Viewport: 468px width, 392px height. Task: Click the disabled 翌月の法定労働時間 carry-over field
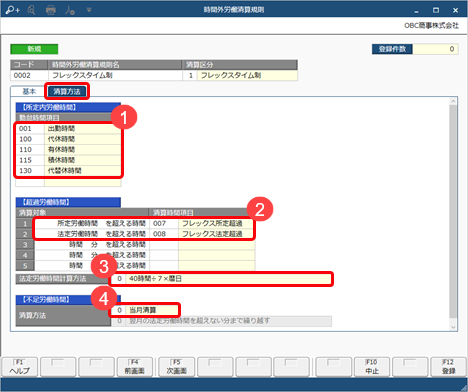coord(221,321)
